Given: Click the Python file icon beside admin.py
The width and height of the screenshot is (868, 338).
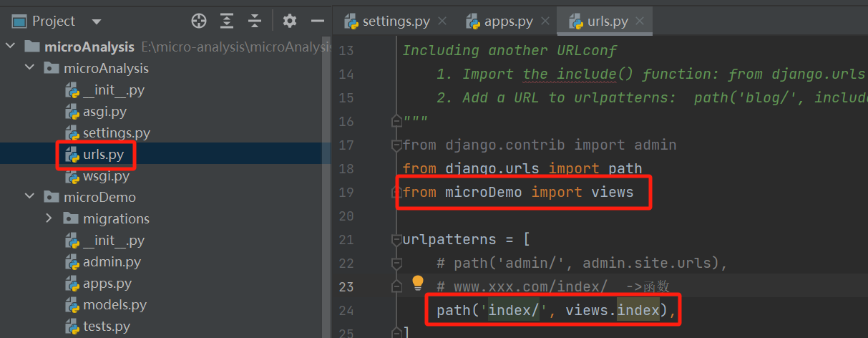Looking at the screenshot, I should pos(72,262).
